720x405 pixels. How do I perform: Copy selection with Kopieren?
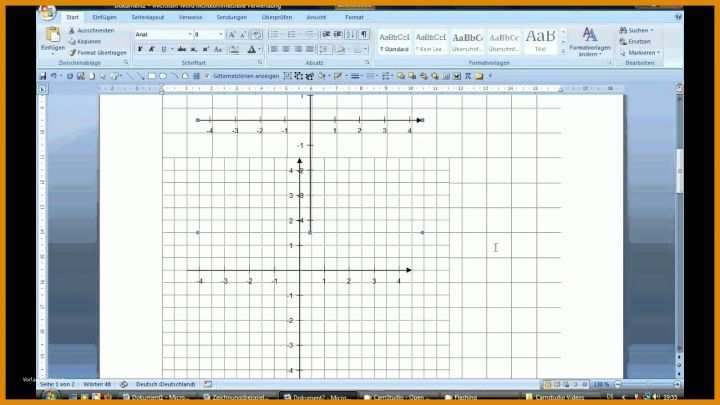pos(85,41)
